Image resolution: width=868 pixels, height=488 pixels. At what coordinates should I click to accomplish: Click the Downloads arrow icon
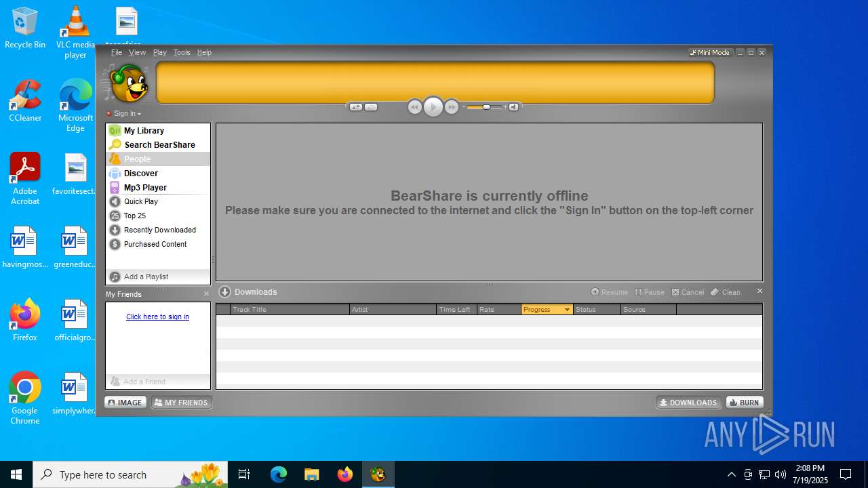point(225,292)
